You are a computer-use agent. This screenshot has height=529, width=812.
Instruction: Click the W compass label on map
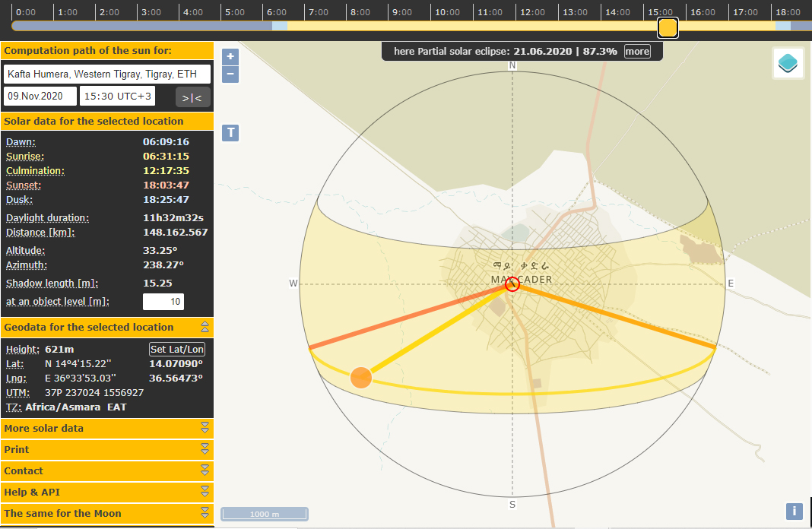[x=293, y=284]
